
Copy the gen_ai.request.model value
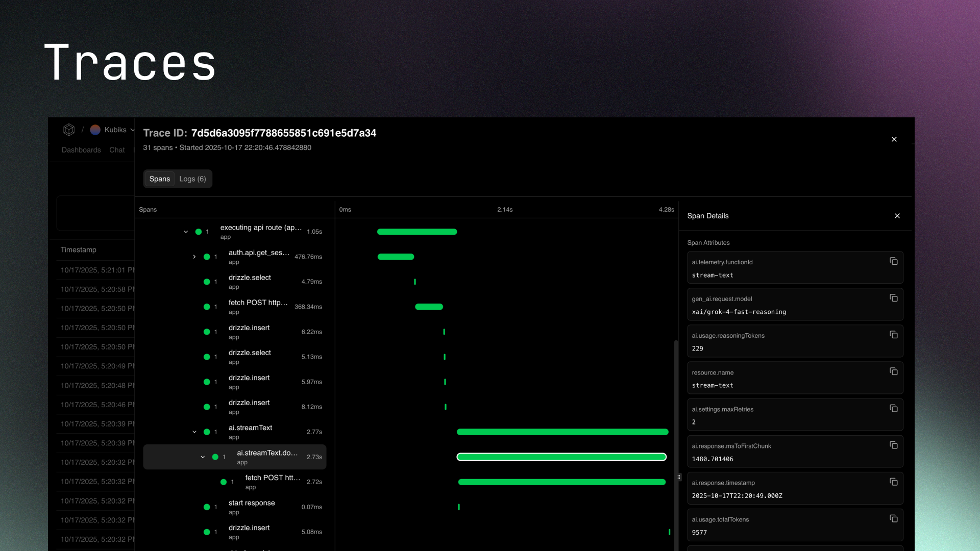coord(894,297)
